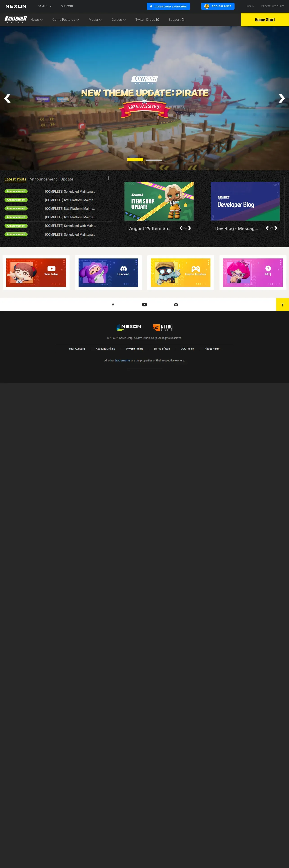Open the Discord banner card

(108, 273)
